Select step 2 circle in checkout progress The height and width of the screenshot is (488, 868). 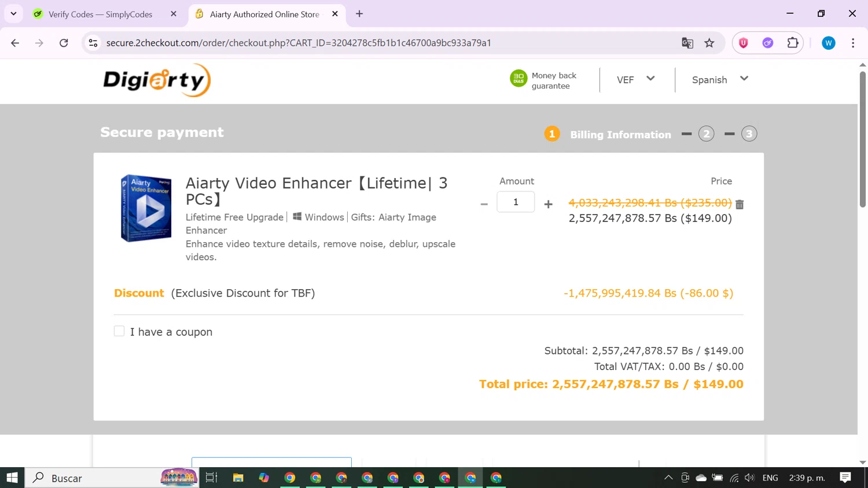[x=706, y=134]
